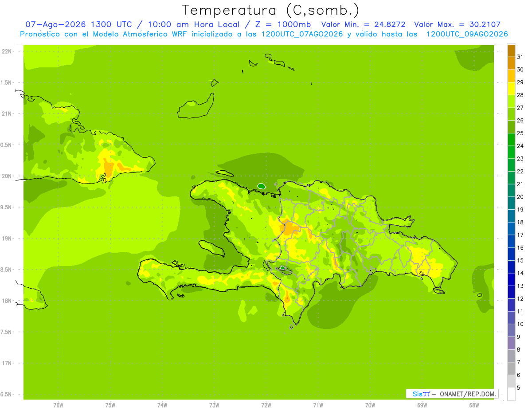Pick the legend swatch between 27 and 28

tap(511, 101)
